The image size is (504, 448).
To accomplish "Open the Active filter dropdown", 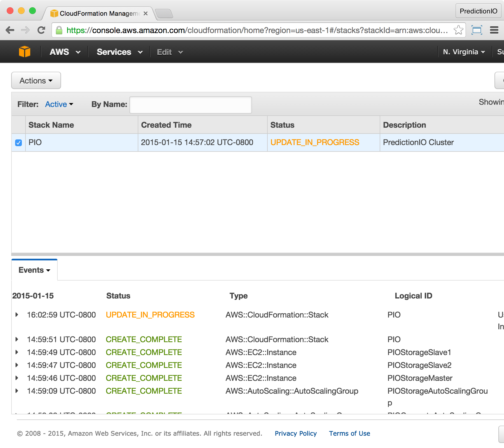I will [59, 104].
